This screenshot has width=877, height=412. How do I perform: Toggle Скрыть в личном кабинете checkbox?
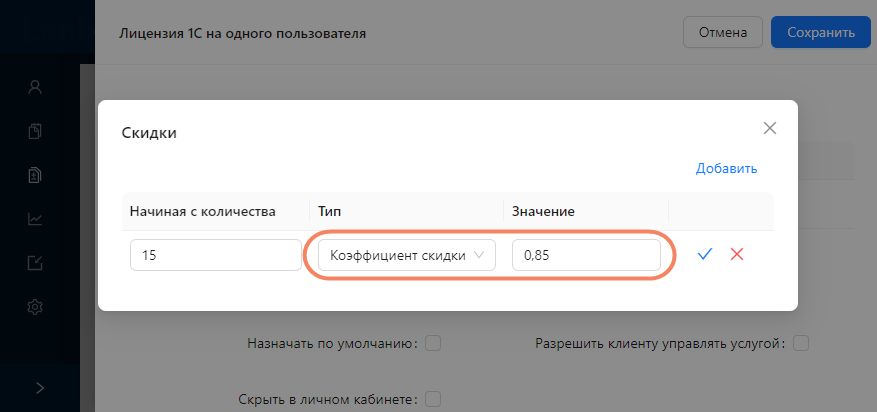(433, 399)
